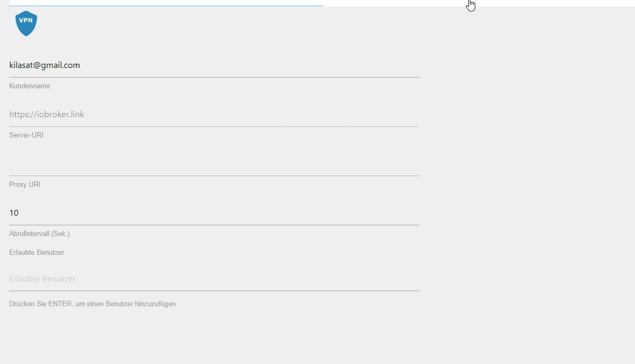
Task: Click the empty Proxy URI field
Action: (x=214, y=164)
